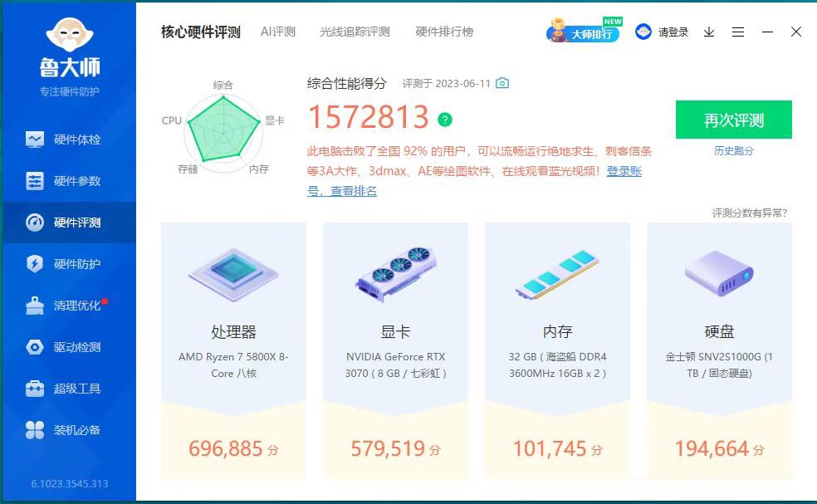Open 硬件体检 monitor icon in sidebar

35,139
